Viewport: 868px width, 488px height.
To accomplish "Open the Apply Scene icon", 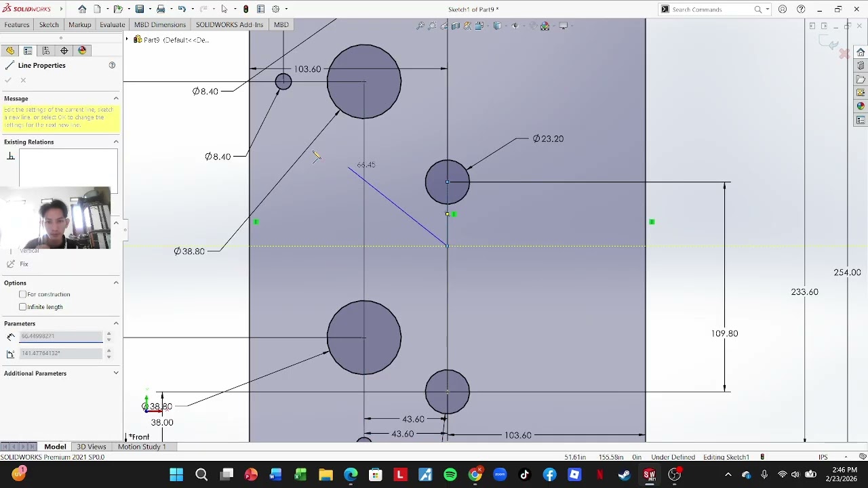I will (x=545, y=26).
